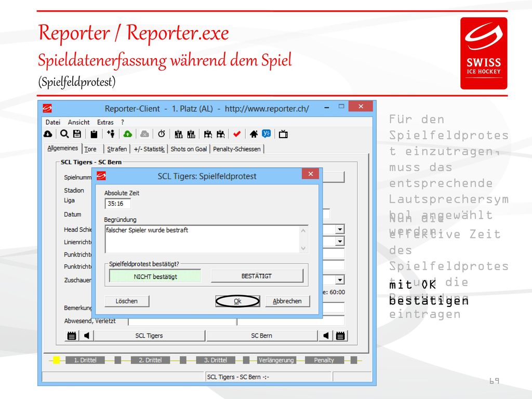The width and height of the screenshot is (532, 399).
Task: Click the speaker icon beside SCL Tigers button
Action: [87, 336]
